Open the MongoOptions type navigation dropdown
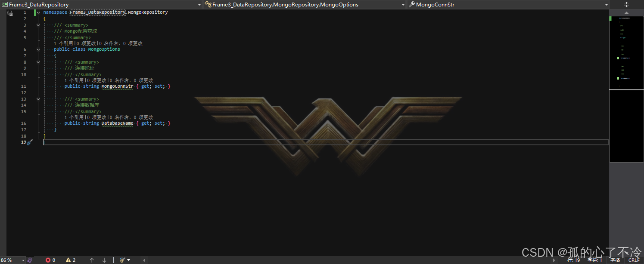Viewport: 644px width, 264px height. (x=305, y=5)
